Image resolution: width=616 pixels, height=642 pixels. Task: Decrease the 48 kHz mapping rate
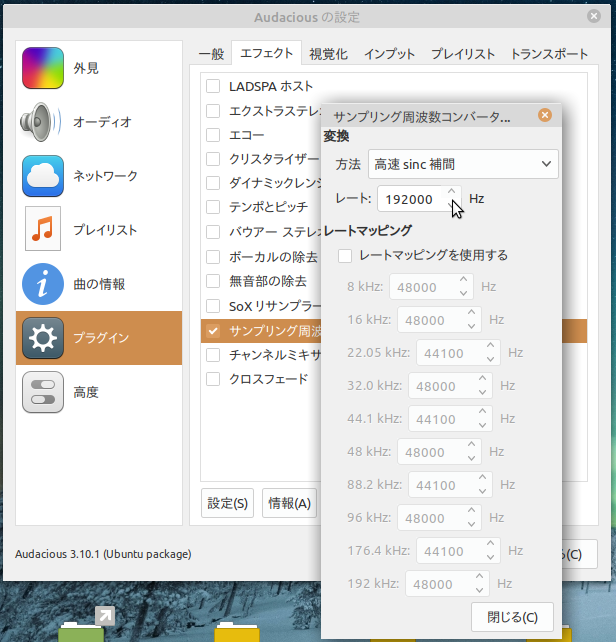471,458
